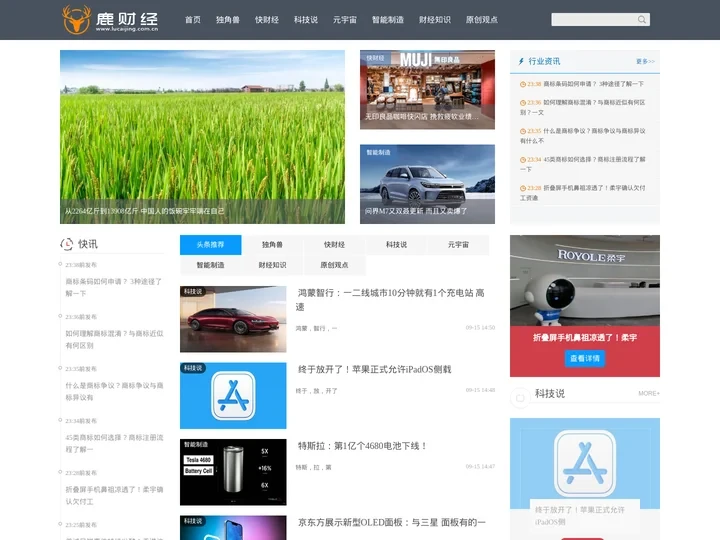
Task: Open Tesla 4680 battery thumbnail
Action: coord(233,472)
